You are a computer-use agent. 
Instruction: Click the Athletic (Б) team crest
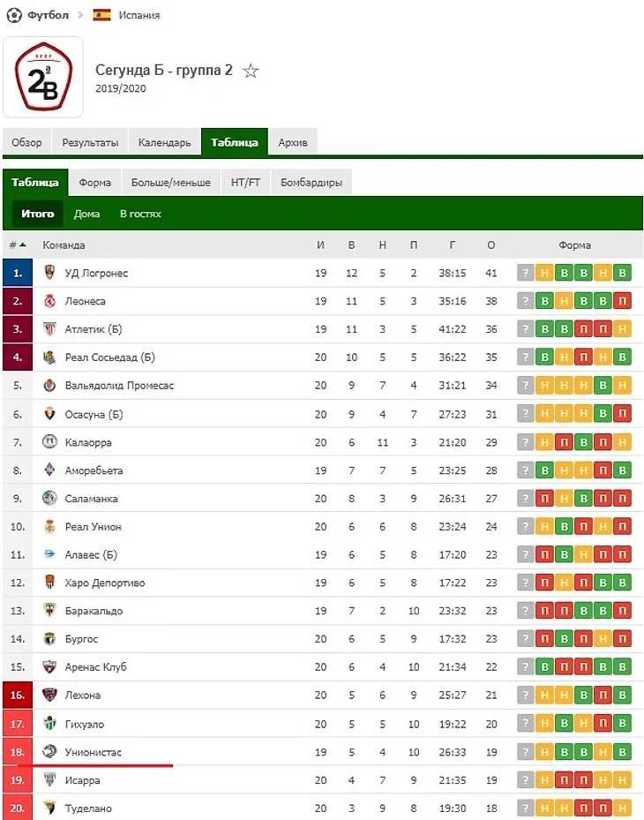click(49, 329)
